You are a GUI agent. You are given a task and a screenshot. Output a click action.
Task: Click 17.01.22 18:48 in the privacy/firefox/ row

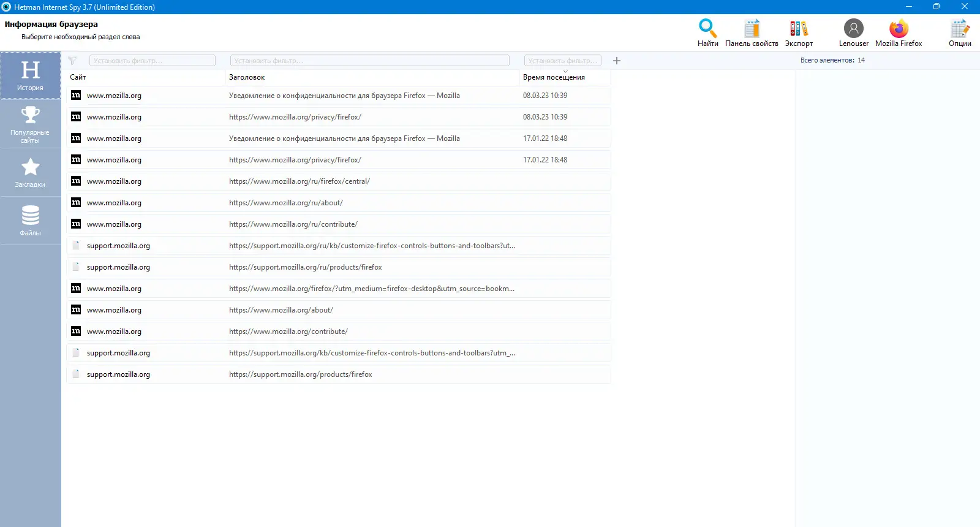coord(545,160)
